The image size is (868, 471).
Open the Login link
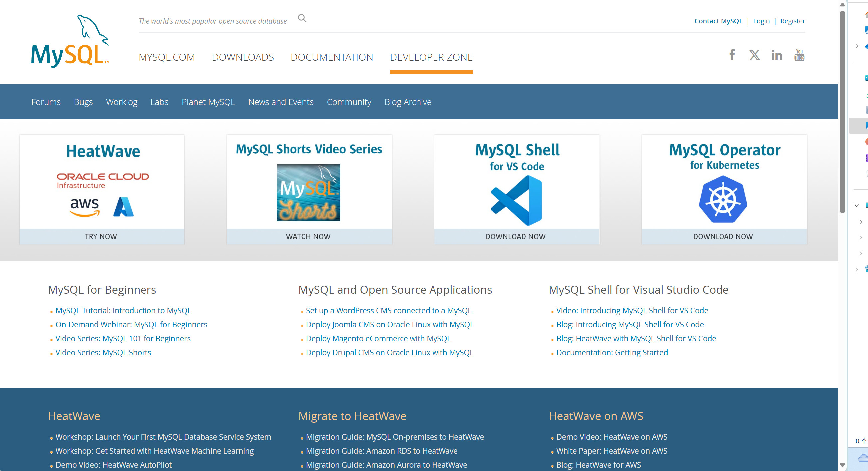coord(761,21)
